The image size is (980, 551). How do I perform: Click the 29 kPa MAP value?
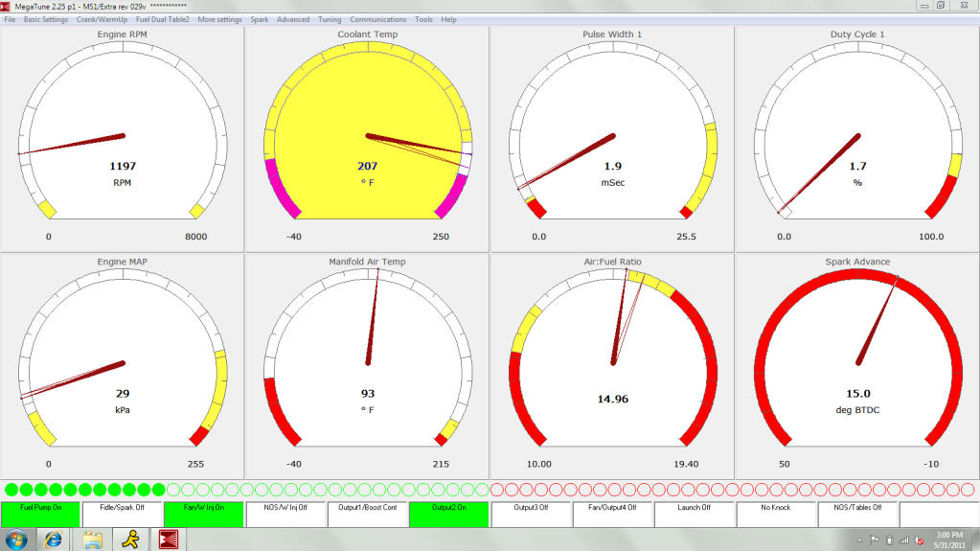coord(123,394)
